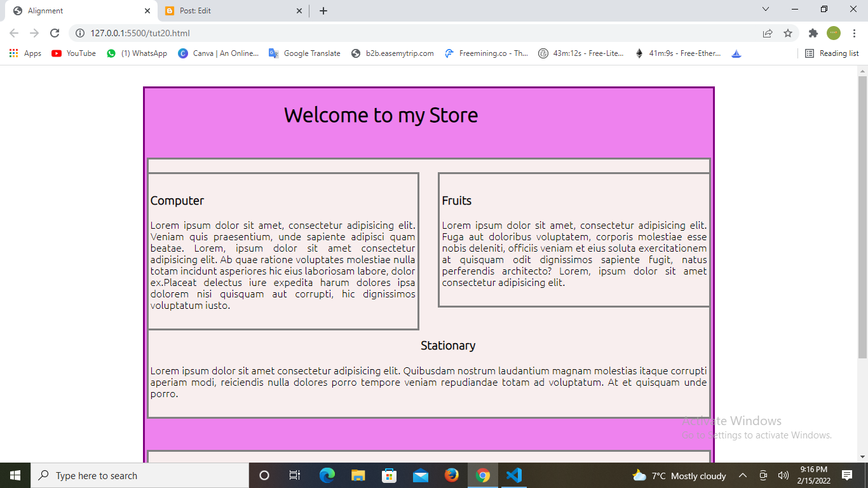Click the Fruits heading
The width and height of the screenshot is (868, 488).
457,201
